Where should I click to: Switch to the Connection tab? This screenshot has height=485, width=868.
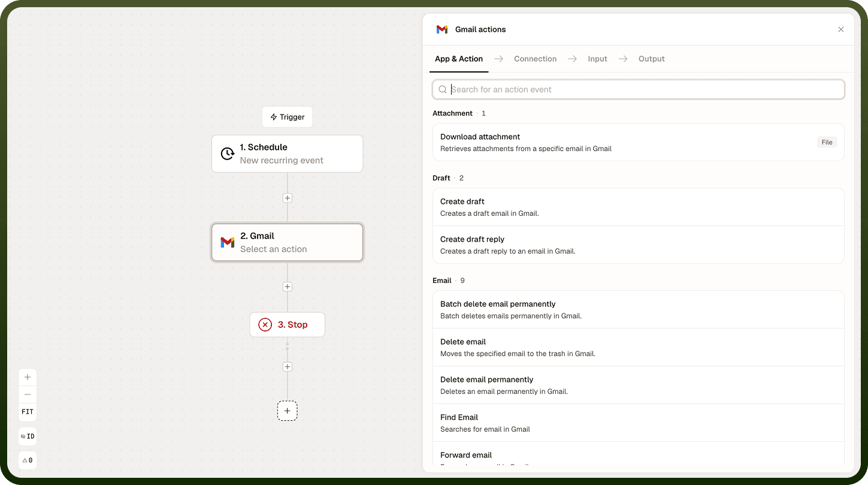click(535, 59)
